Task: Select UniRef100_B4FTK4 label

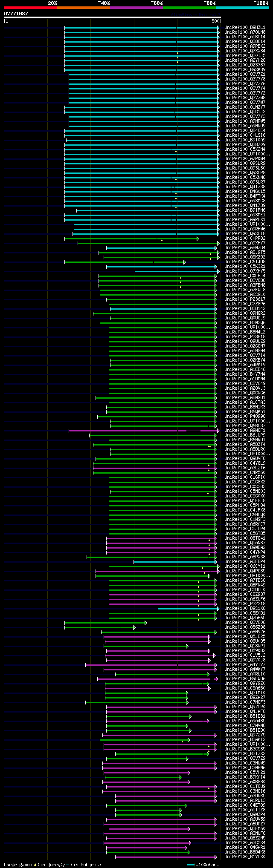Action: tap(245, 196)
